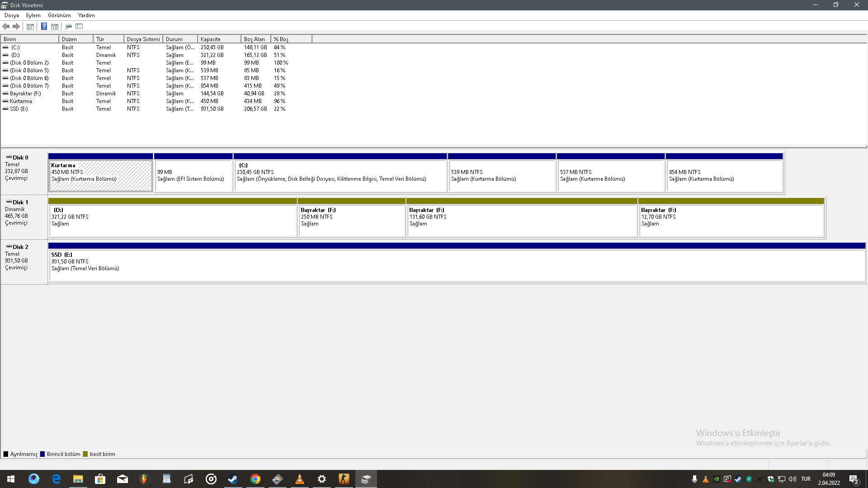Click the Rescan Disks toolbar icon
This screenshot has height=488, width=868.
68,27
